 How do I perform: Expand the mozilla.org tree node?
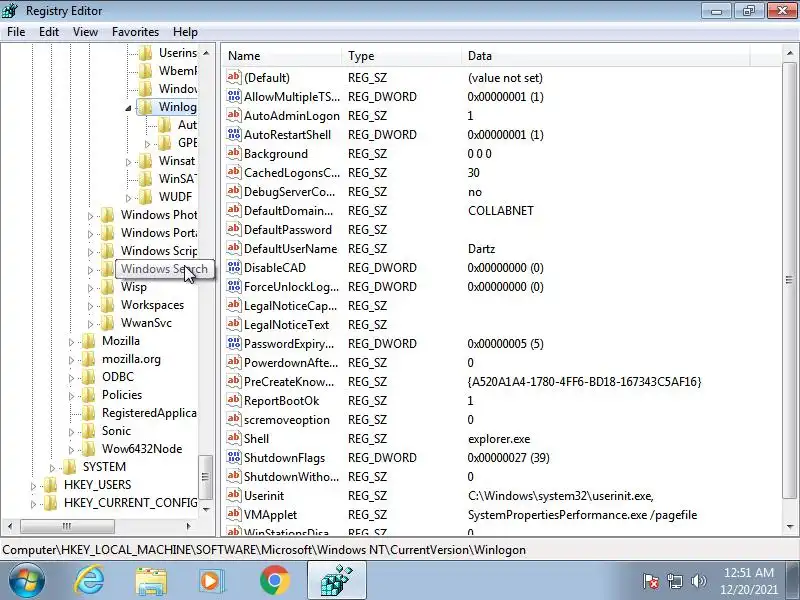[x=71, y=360]
